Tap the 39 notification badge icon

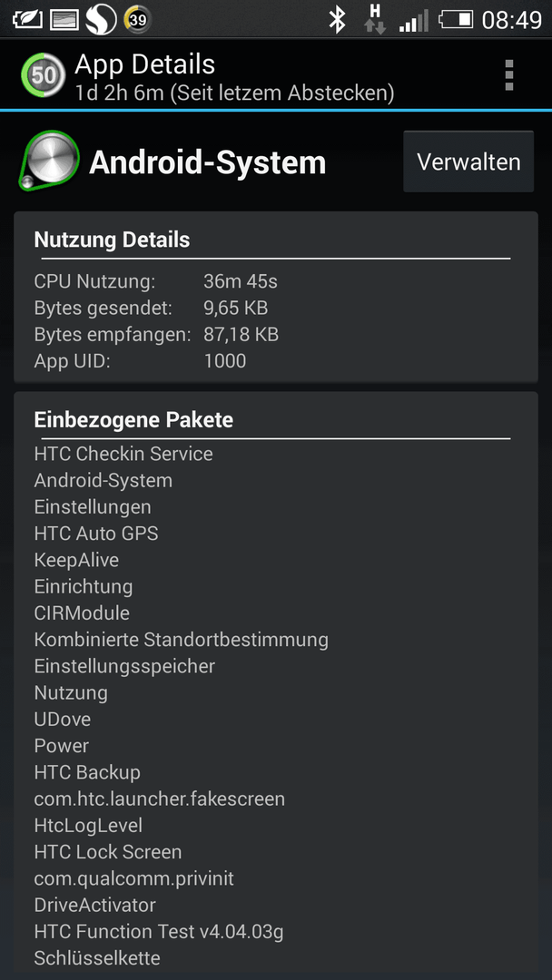[x=137, y=20]
